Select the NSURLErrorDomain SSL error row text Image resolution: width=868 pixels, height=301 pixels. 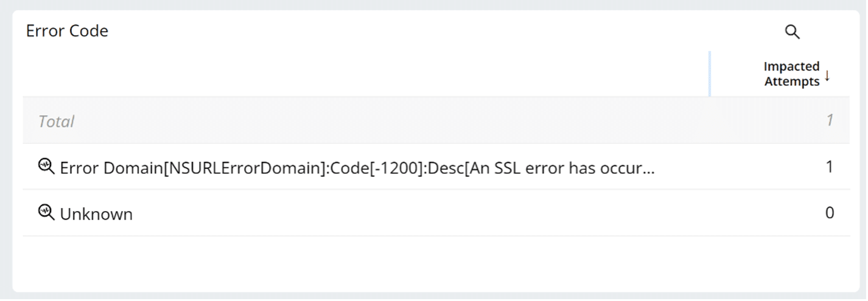[x=357, y=167]
